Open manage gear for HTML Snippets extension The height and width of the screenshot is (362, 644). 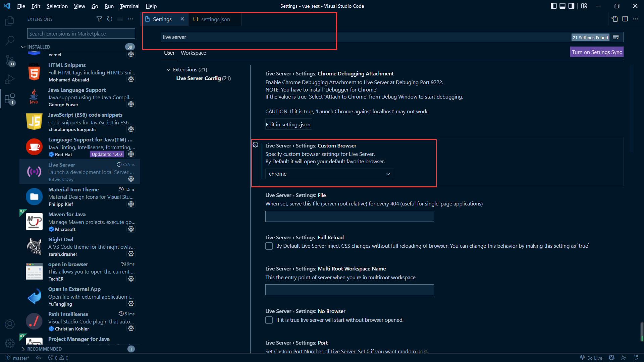coord(131,79)
